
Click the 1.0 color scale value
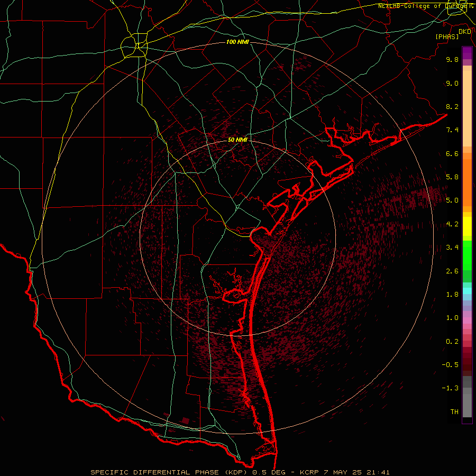pos(452,318)
